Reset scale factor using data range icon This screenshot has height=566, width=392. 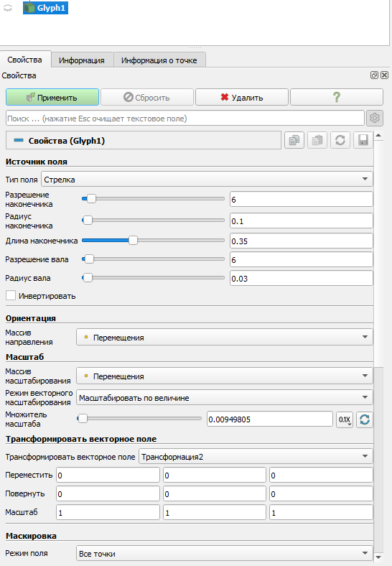(x=365, y=419)
